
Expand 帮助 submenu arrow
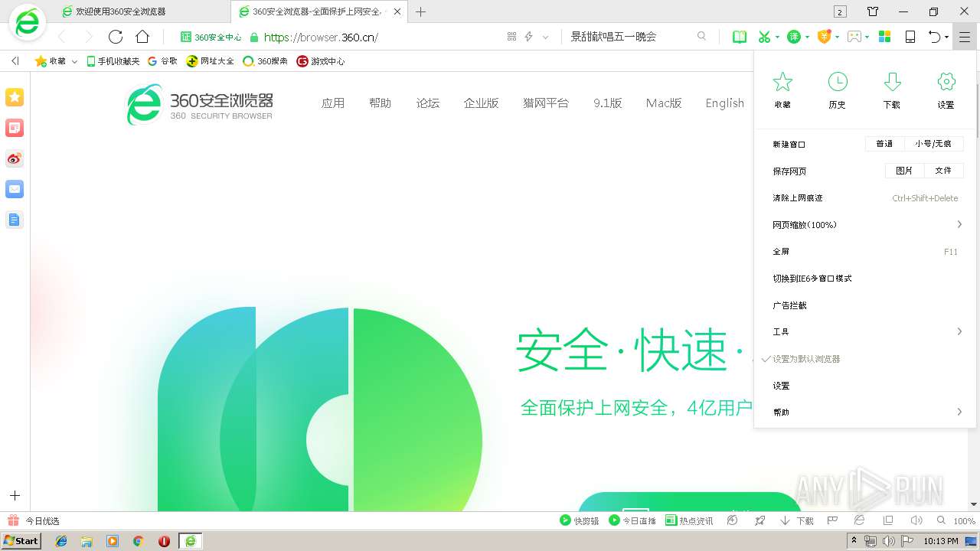tap(959, 412)
